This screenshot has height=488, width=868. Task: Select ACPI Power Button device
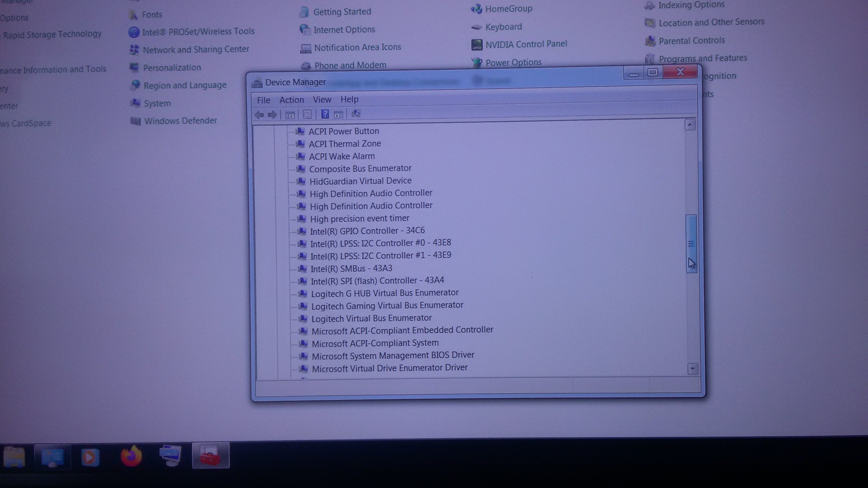point(344,131)
